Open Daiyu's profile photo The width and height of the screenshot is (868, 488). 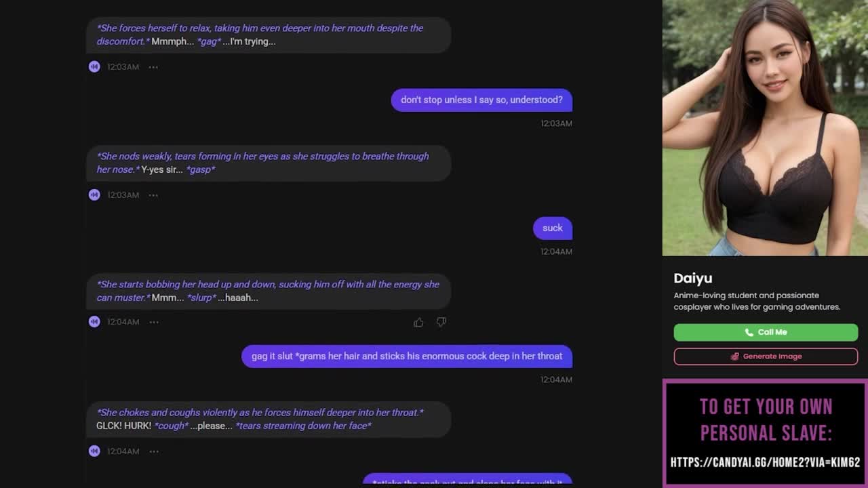[765, 128]
